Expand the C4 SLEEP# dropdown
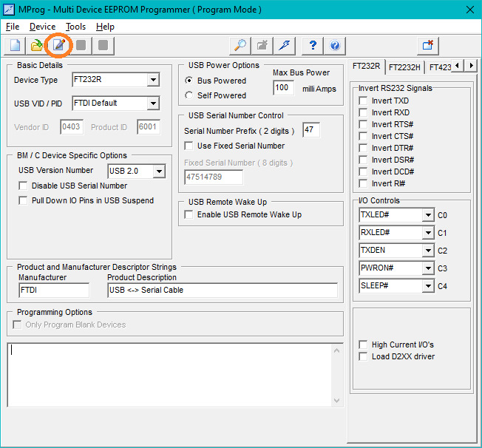The image size is (482, 448). coord(428,286)
